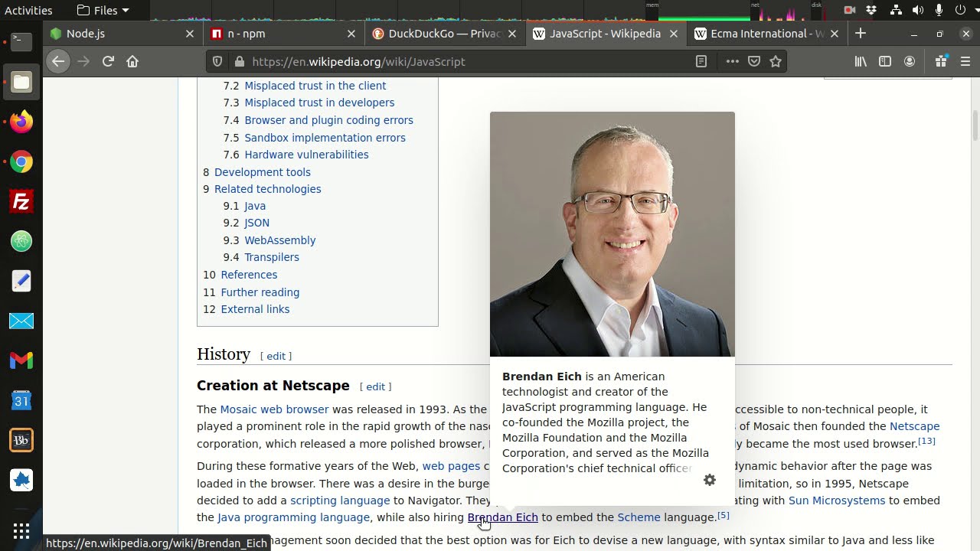Reload the Wikipedia page

click(108, 62)
